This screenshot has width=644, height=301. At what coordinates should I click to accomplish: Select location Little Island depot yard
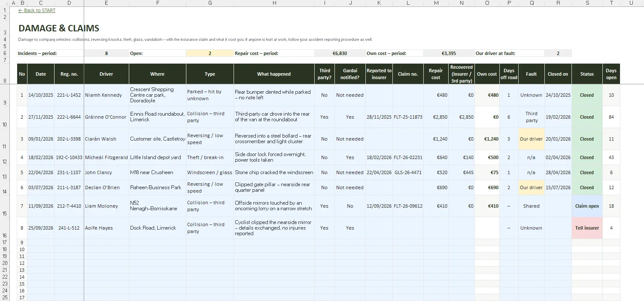click(157, 157)
